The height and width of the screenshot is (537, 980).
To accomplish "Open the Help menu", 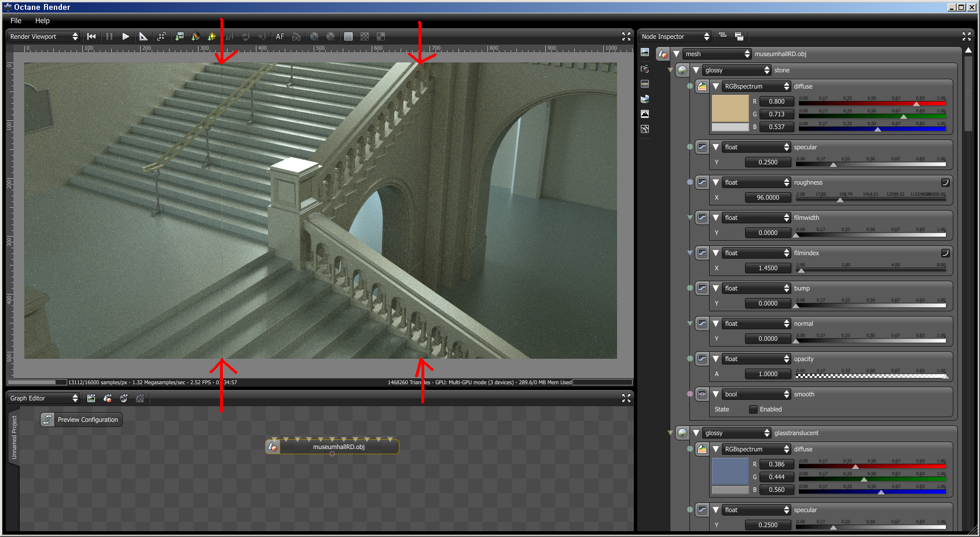I will pyautogui.click(x=42, y=20).
